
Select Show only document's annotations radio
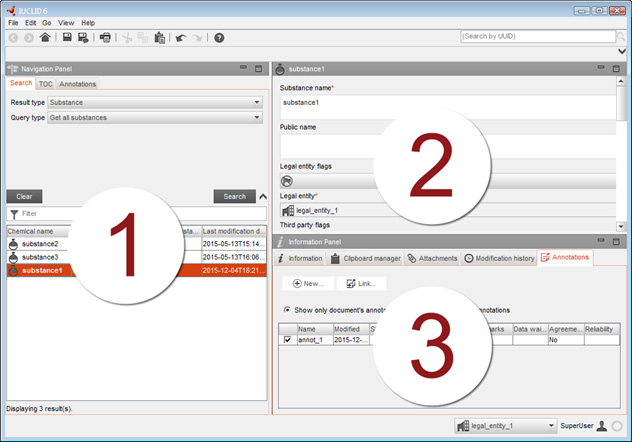click(287, 310)
